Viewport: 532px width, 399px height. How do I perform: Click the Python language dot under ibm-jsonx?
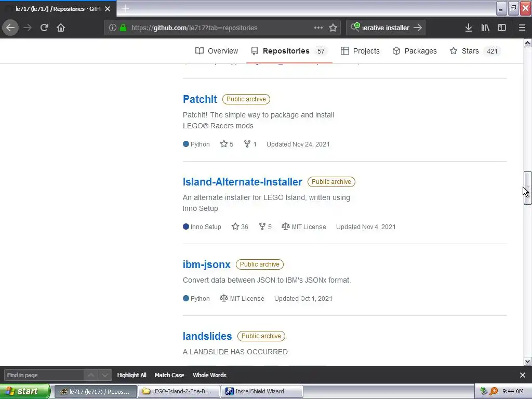[x=186, y=299]
